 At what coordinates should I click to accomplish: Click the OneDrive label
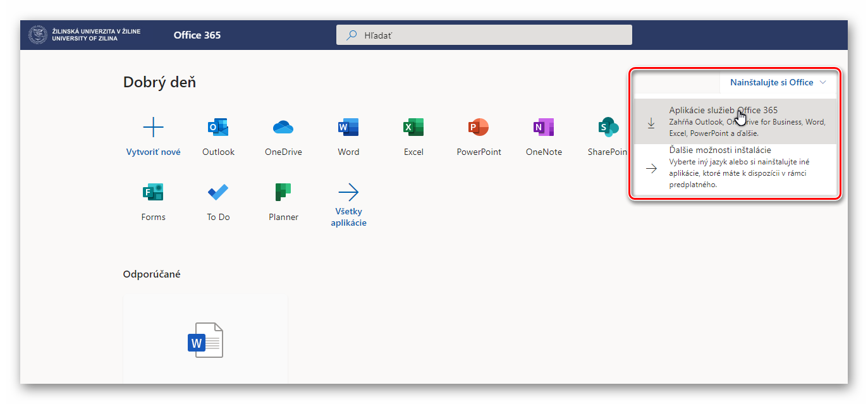(283, 152)
